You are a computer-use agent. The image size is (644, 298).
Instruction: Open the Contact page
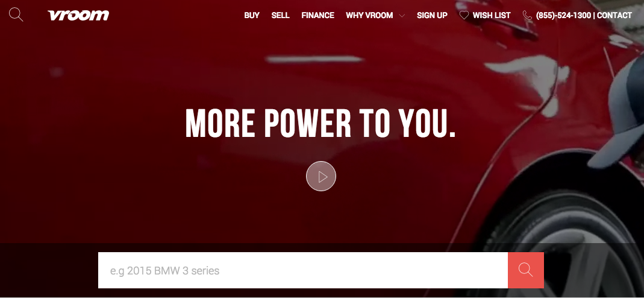coord(614,15)
